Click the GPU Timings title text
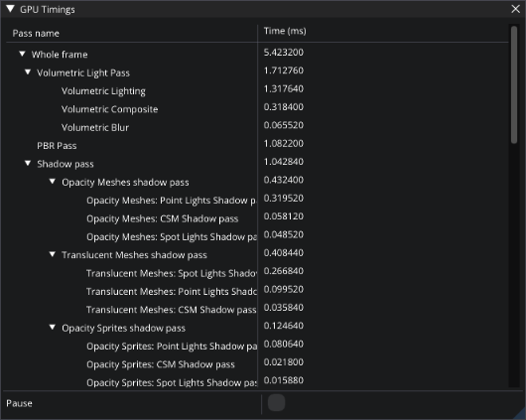 coord(48,9)
